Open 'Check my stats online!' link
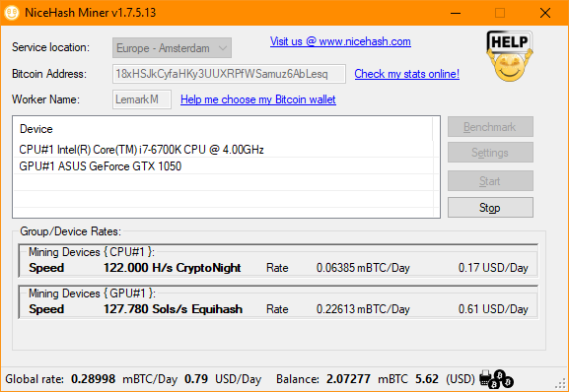Viewport: 569px width, 392px height. 407,74
